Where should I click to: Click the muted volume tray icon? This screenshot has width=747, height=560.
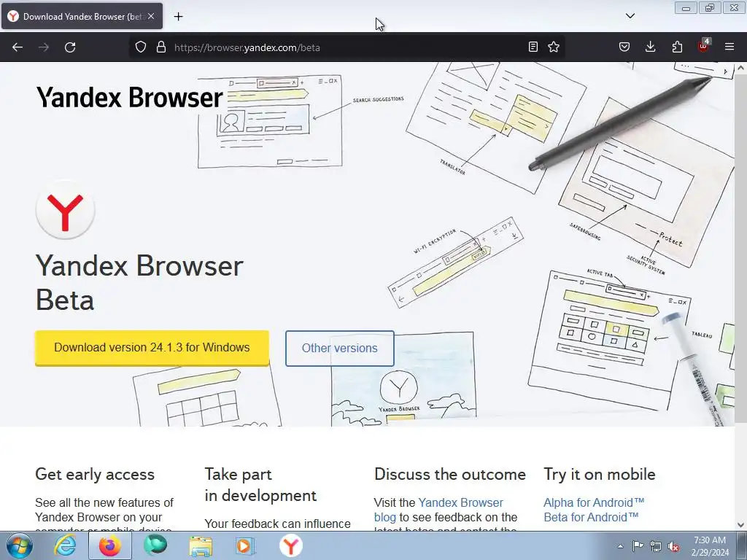pyautogui.click(x=673, y=546)
